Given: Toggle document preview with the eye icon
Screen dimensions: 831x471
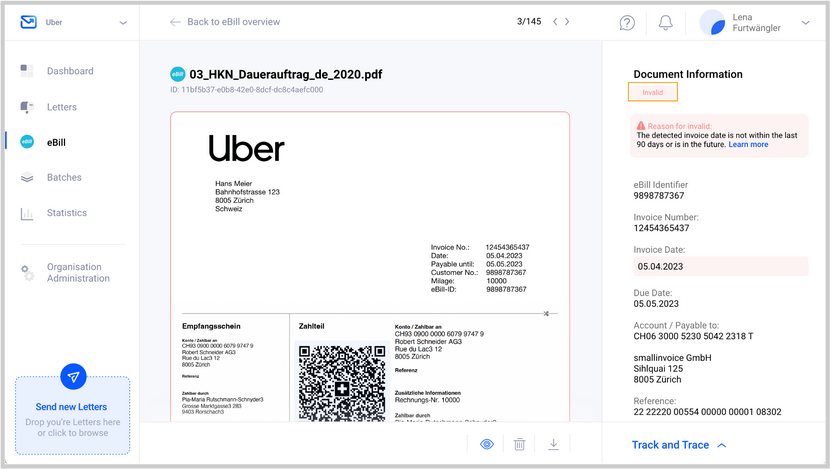Looking at the screenshot, I should point(487,444).
